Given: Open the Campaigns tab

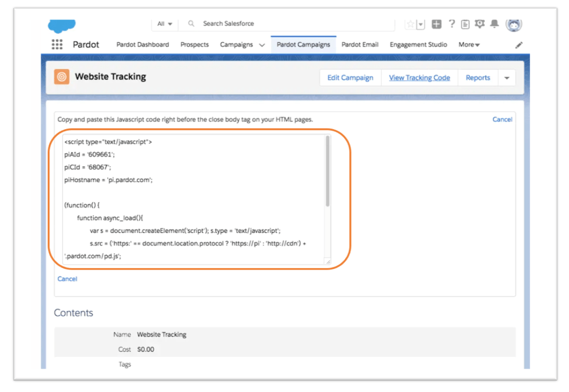Looking at the screenshot, I should [x=236, y=45].
